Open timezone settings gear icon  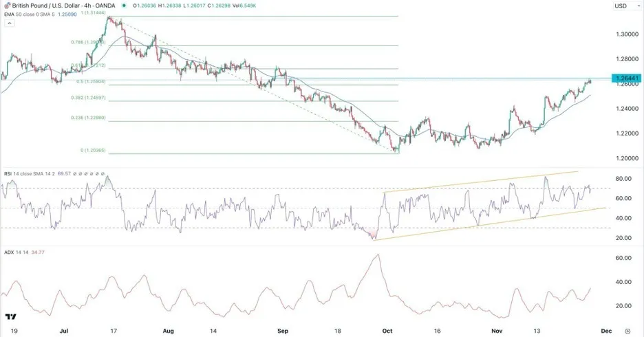(x=627, y=331)
